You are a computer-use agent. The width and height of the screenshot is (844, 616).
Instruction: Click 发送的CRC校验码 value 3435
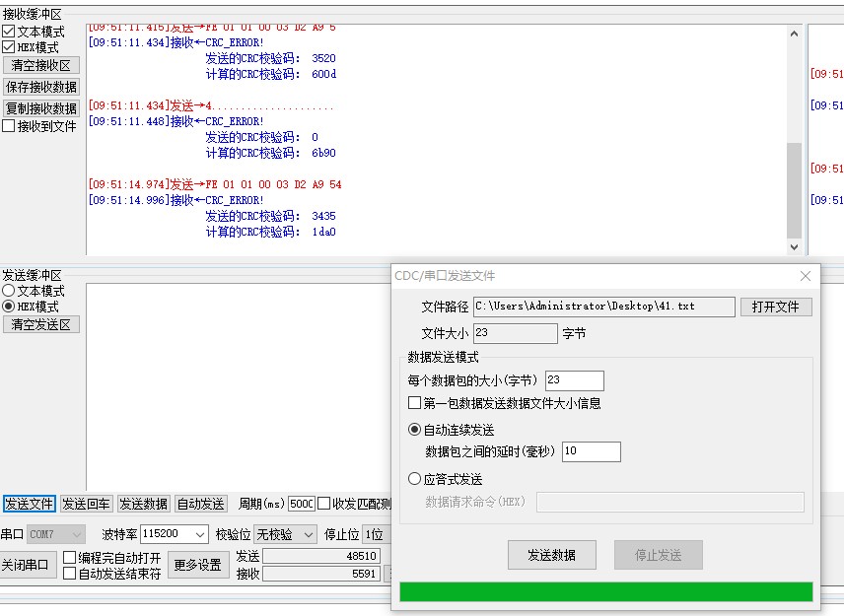click(324, 216)
